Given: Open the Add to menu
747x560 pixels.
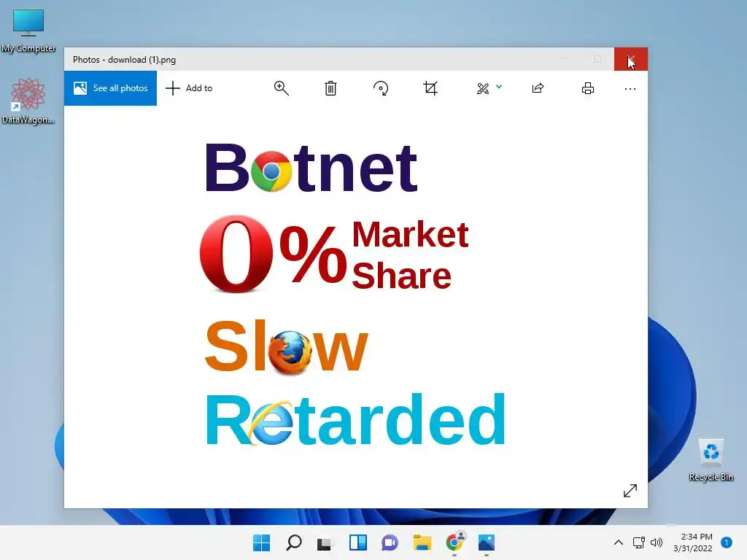Looking at the screenshot, I should coord(189,88).
